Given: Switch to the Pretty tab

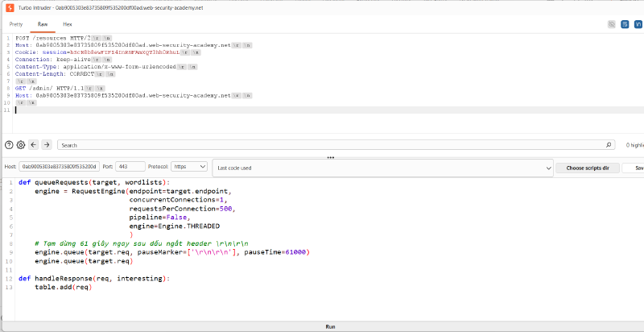Looking at the screenshot, I should (x=16, y=24).
